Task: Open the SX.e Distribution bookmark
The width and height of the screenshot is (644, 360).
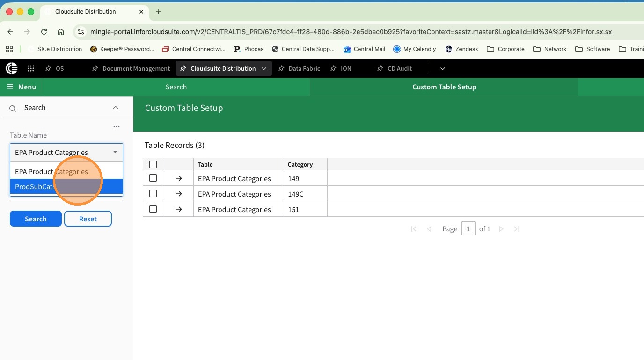Action: 54,49
